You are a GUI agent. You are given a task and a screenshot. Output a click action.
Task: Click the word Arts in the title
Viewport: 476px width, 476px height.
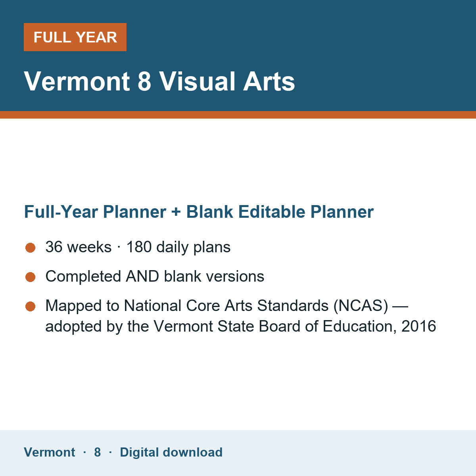[x=269, y=82]
